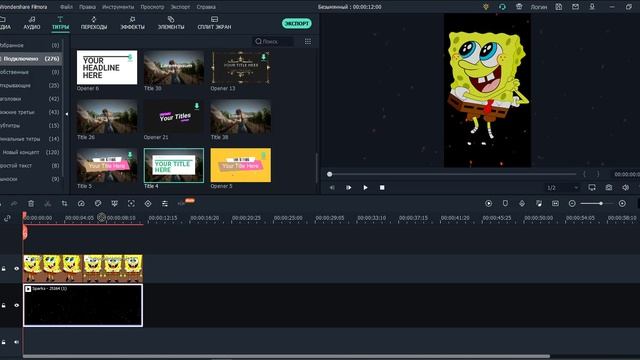
Task: Click the scissors split icon in timeline toolbar
Action: click(x=48, y=203)
